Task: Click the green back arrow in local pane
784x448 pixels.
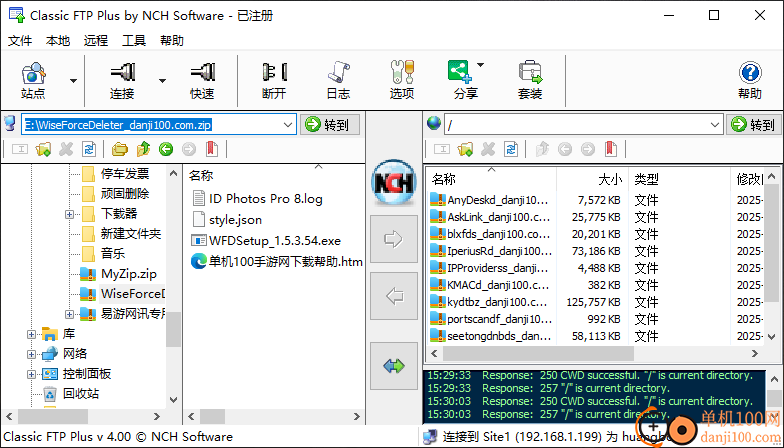Action: click(166, 149)
